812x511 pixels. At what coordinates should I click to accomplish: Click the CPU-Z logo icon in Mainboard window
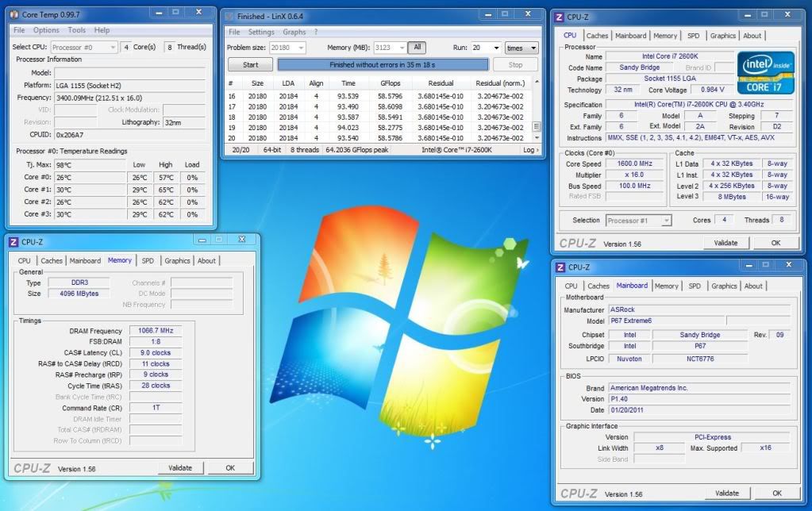(560, 267)
